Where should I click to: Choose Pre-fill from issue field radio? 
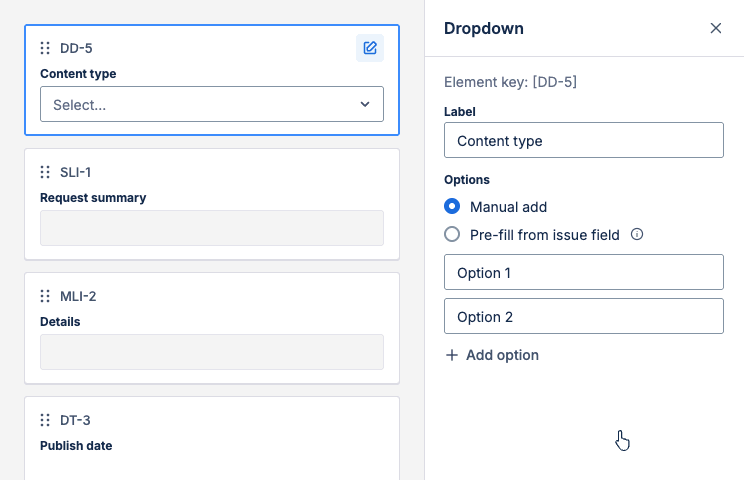(452, 234)
